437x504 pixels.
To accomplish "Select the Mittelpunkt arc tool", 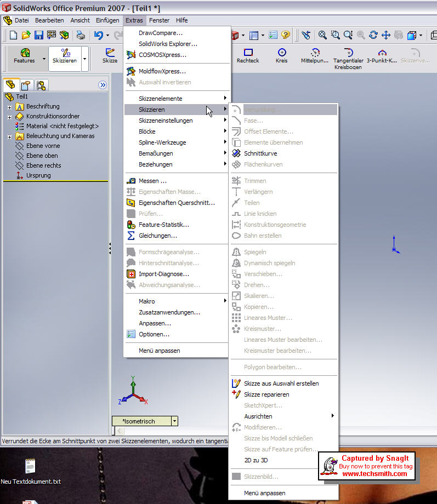I will click(315, 56).
